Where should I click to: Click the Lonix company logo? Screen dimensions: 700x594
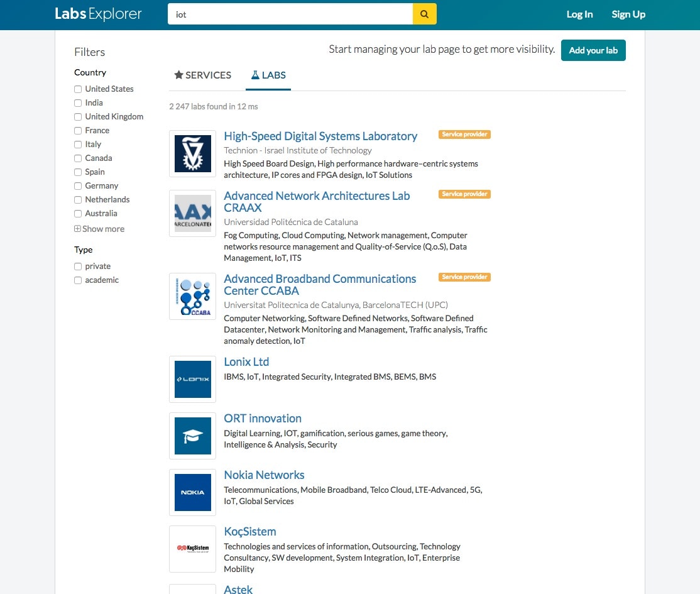coord(192,379)
